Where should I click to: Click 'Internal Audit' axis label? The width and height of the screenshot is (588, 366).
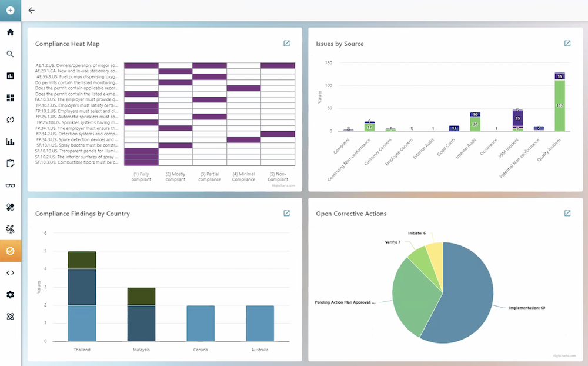[x=466, y=148]
